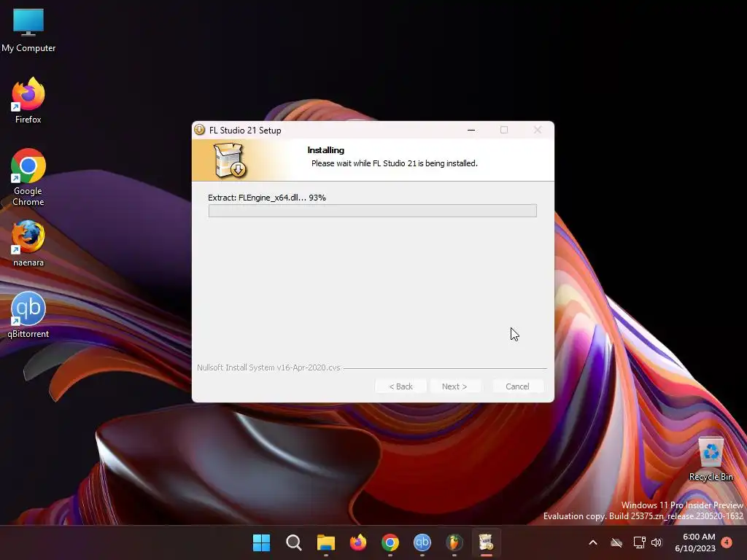Switch to Chrome in the taskbar
747x560 pixels.
coord(390,542)
